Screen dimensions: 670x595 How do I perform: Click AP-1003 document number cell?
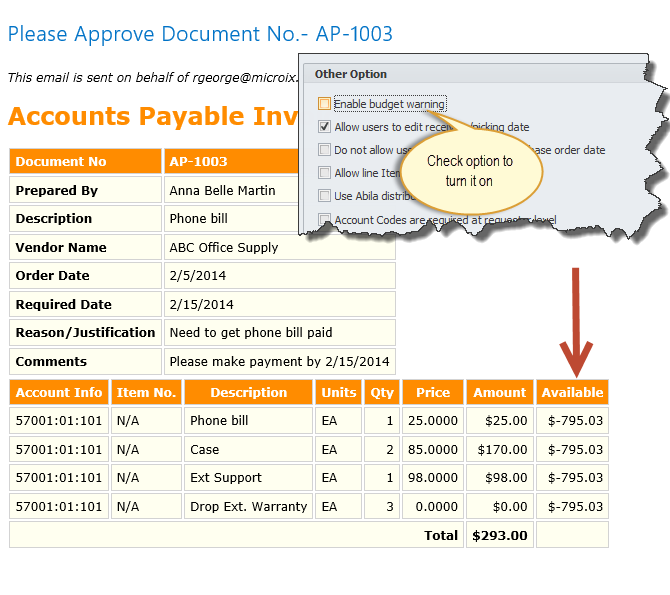pyautogui.click(x=230, y=162)
